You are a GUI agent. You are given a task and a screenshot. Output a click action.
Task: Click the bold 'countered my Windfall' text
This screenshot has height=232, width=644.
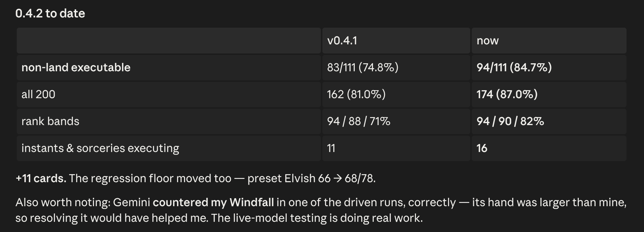pyautogui.click(x=213, y=202)
